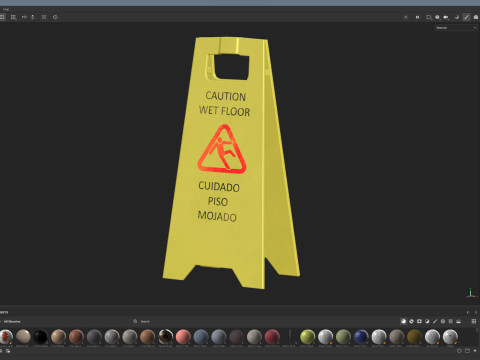The image size is (480, 360).
Task: Undock the assets panel
Action: coord(468,312)
